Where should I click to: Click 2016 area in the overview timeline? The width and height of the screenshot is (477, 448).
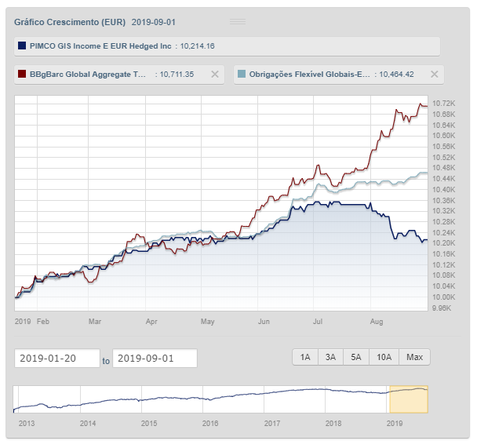pyautogui.click(x=210, y=399)
